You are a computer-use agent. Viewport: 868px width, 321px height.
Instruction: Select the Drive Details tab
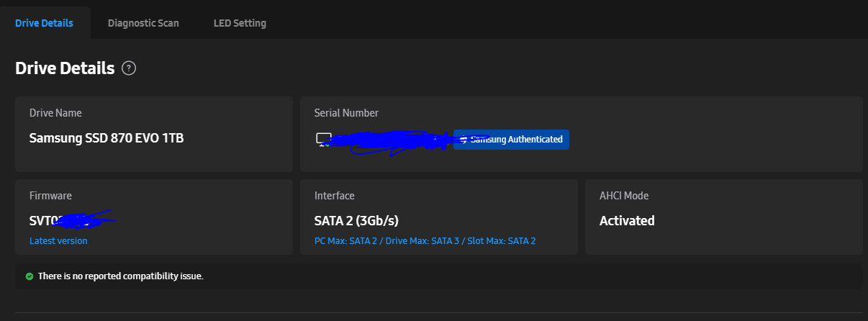click(44, 23)
